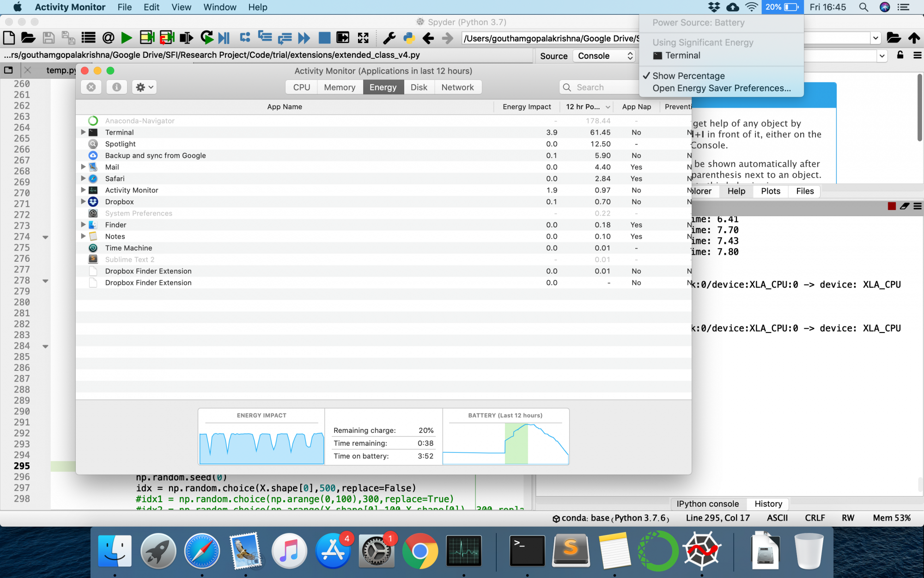This screenshot has width=924, height=578.
Task: Open the Window menu
Action: (x=219, y=7)
